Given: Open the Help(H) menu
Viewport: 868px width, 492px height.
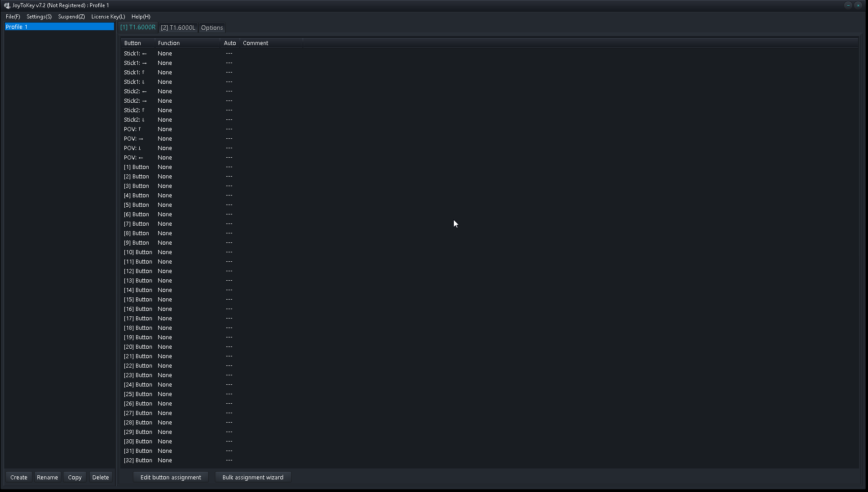Looking at the screenshot, I should click(x=141, y=17).
